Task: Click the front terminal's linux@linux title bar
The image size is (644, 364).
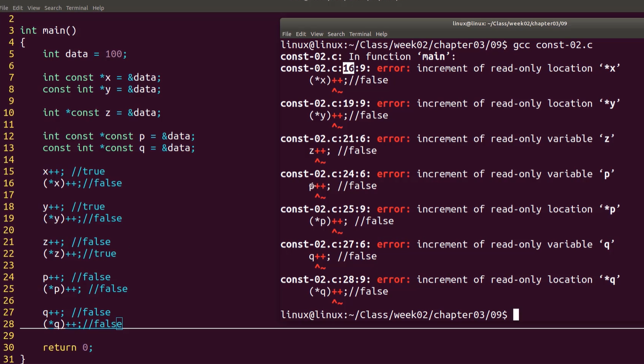Action: (510, 23)
